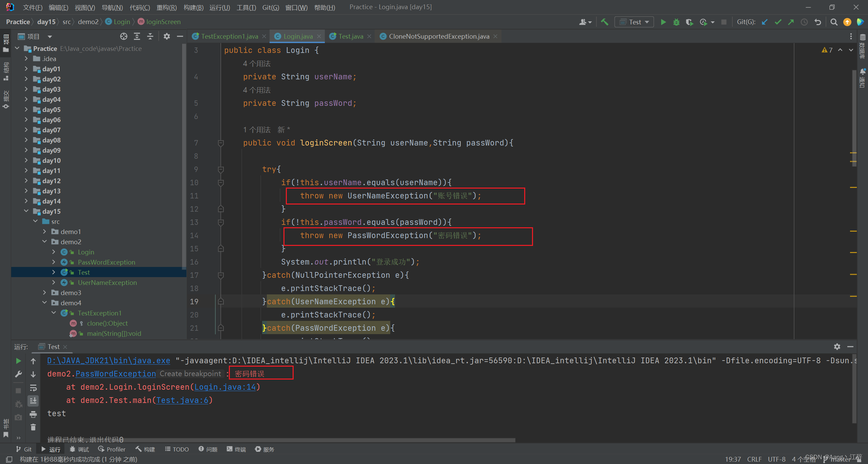868x464 pixels.
Task: Expand the demo1 package node
Action: (x=44, y=231)
